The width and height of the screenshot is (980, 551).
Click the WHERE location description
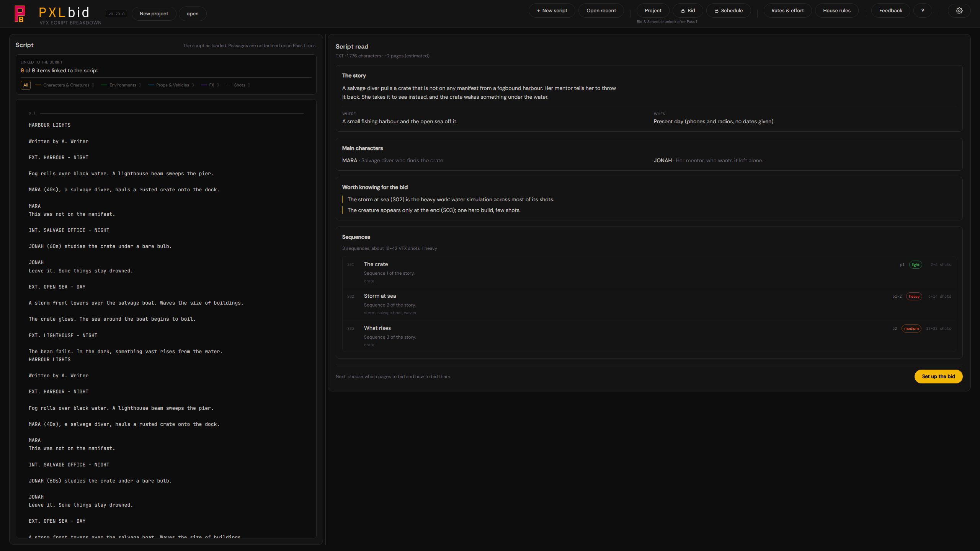[x=400, y=122]
